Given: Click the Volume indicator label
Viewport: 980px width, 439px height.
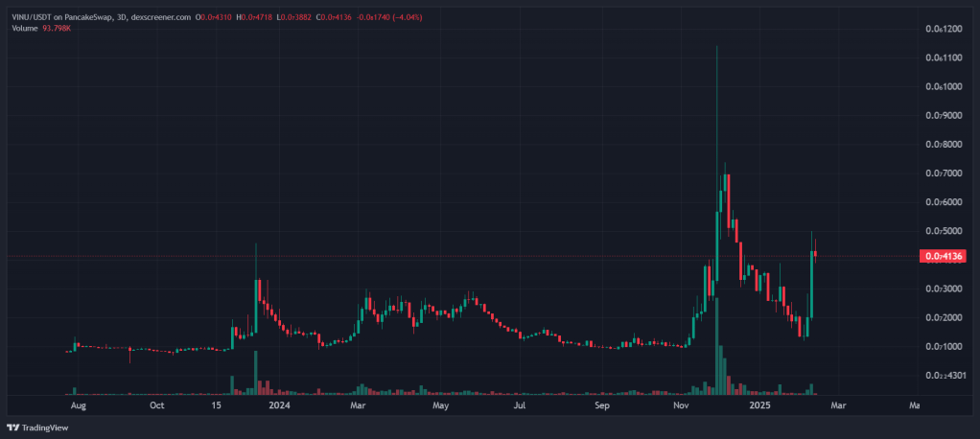Looking at the screenshot, I should (x=26, y=29).
